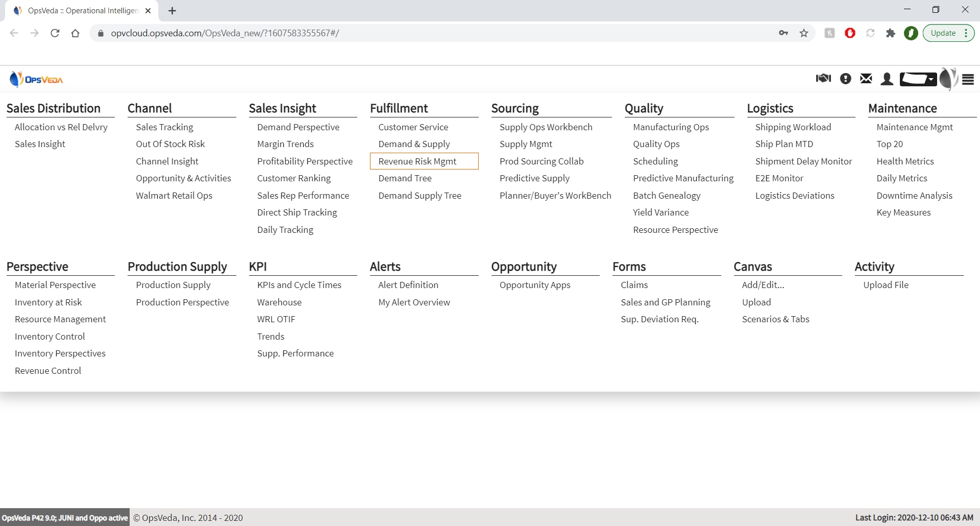Image resolution: width=980 pixels, height=526 pixels.
Task: Select Revenue Risk Mgmt under Fulfillment
Action: coord(417,161)
